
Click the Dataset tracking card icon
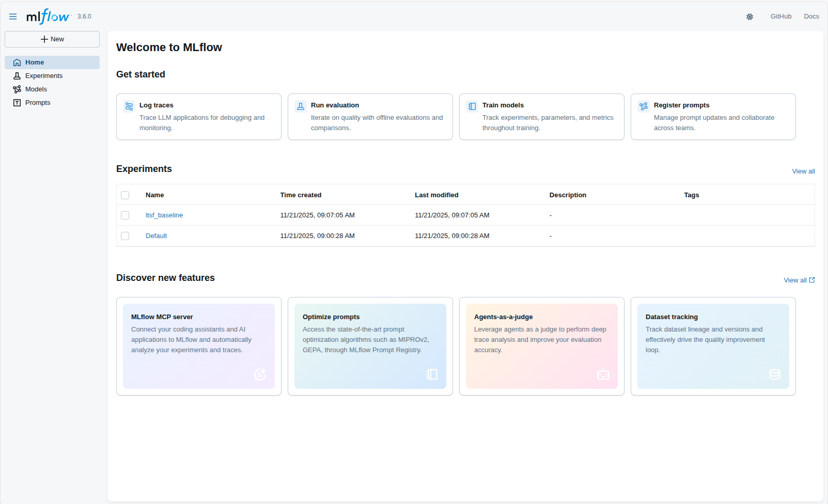pyautogui.click(x=774, y=374)
